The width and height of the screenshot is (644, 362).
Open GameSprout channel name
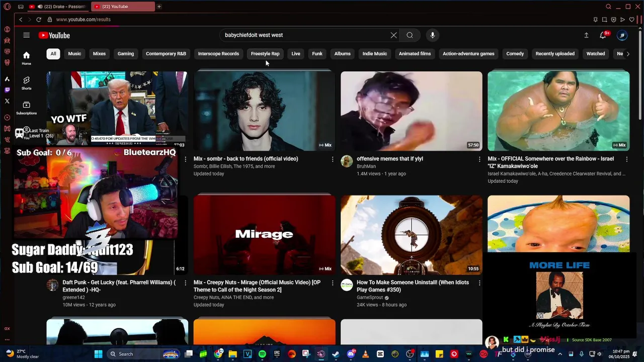(370, 298)
